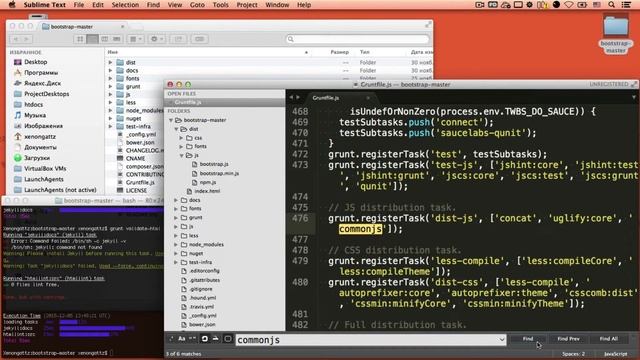Select the CNAME file in Finder
640x360 pixels.
(x=135, y=158)
